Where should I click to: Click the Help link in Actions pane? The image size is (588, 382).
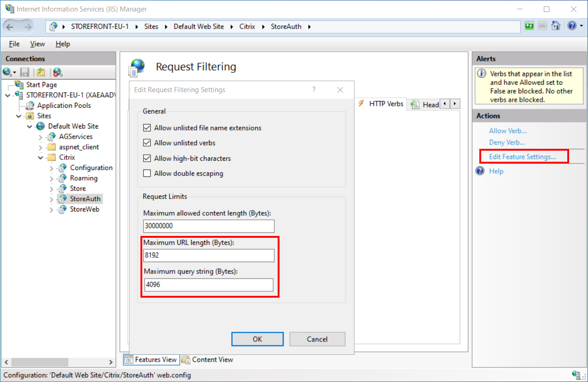496,171
